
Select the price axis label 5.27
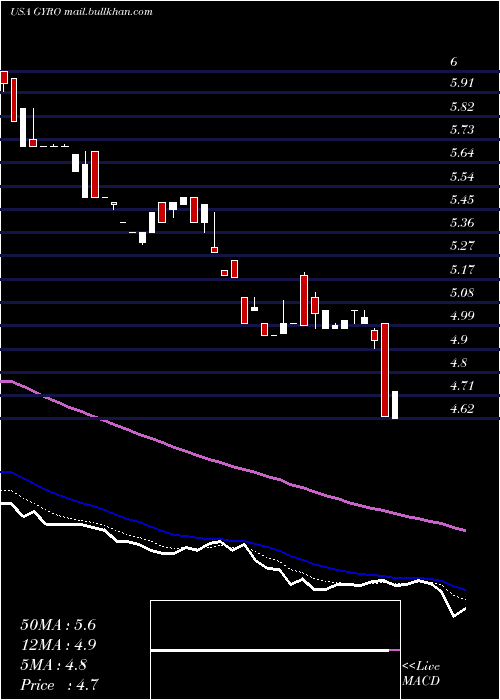(x=462, y=246)
